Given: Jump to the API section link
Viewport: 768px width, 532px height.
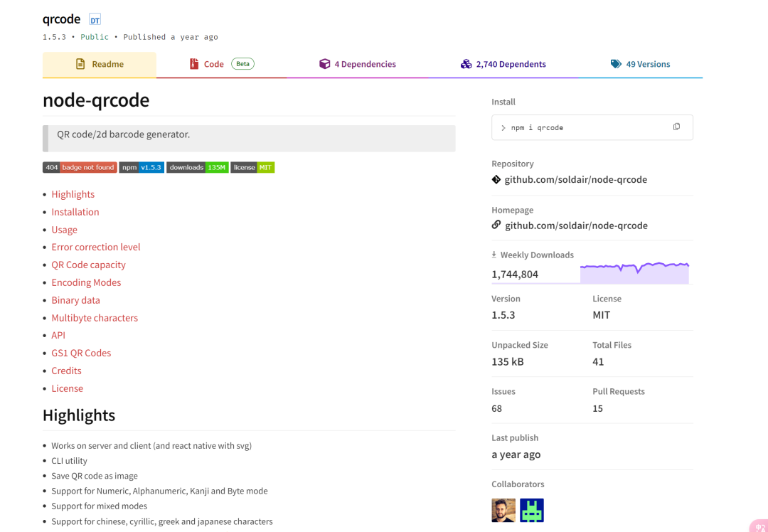Looking at the screenshot, I should pyautogui.click(x=58, y=335).
